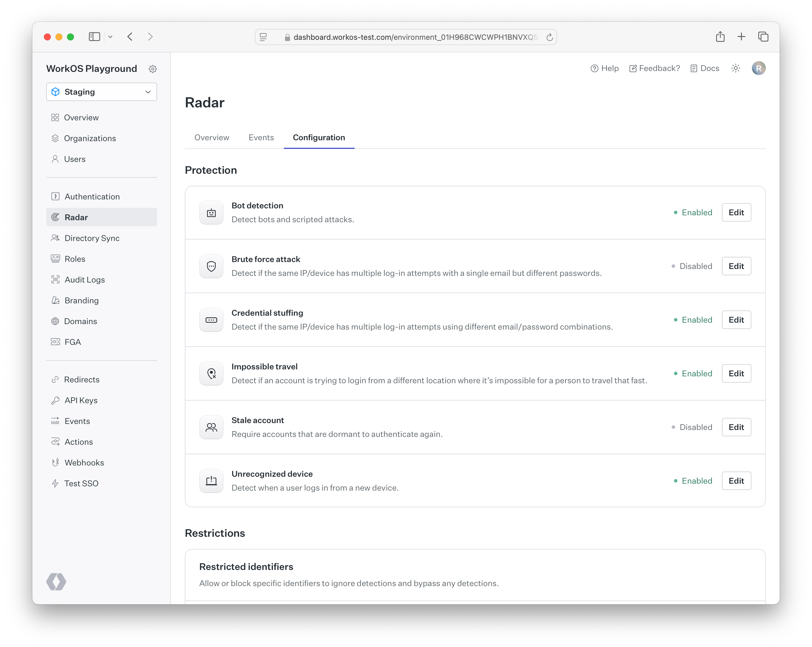Open Redirects page

pos(101,379)
